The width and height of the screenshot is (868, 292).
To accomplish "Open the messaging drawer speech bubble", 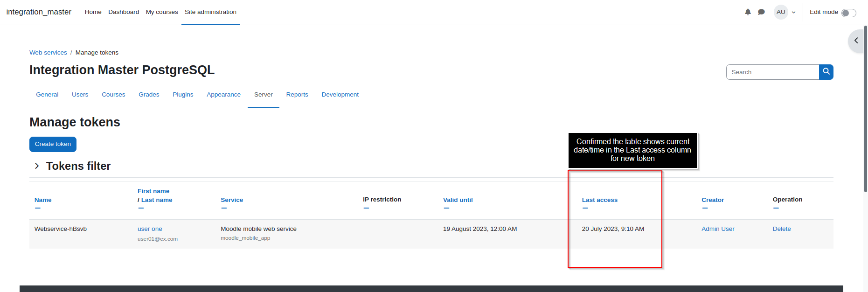I will pyautogui.click(x=761, y=12).
